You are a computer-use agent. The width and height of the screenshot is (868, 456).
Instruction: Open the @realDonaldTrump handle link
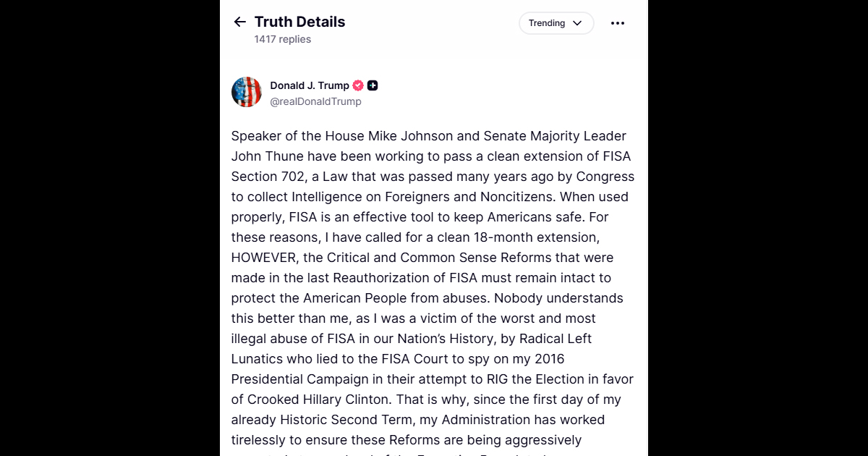pyautogui.click(x=315, y=101)
